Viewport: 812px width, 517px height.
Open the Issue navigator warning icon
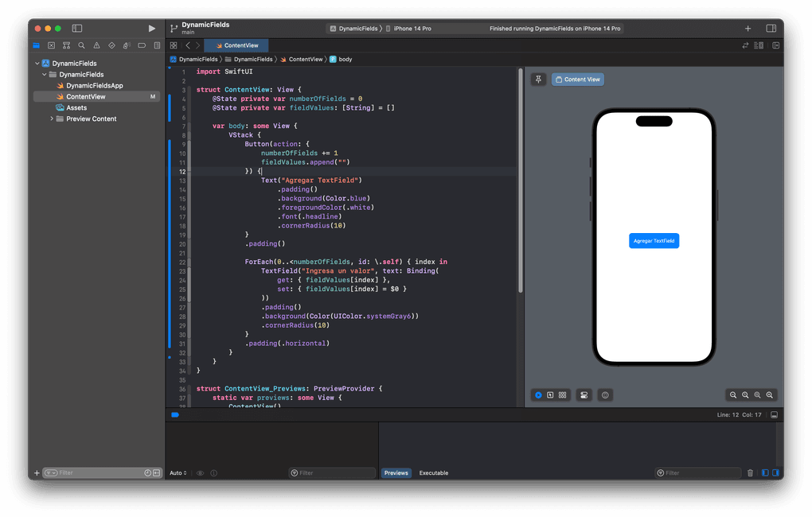(96, 45)
